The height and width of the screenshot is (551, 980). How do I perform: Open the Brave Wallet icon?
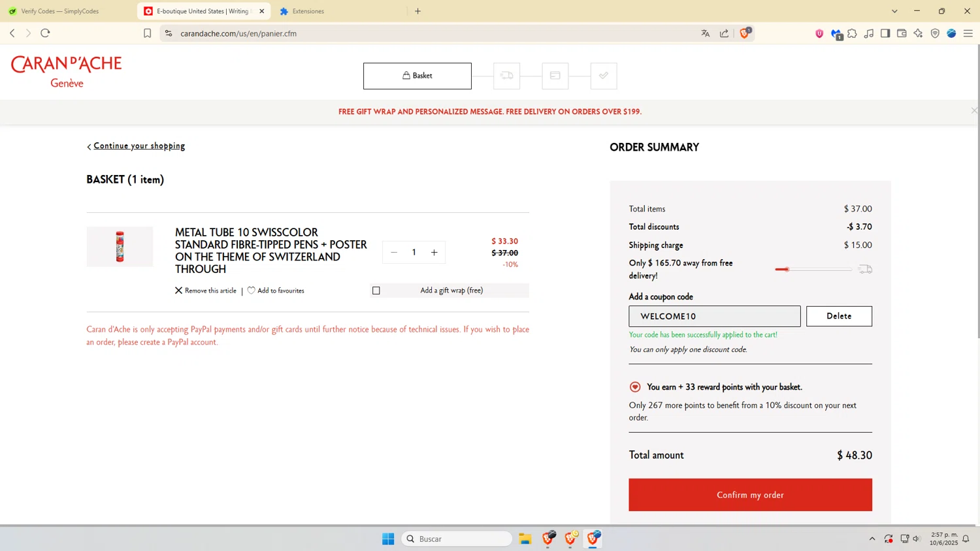click(x=902, y=33)
